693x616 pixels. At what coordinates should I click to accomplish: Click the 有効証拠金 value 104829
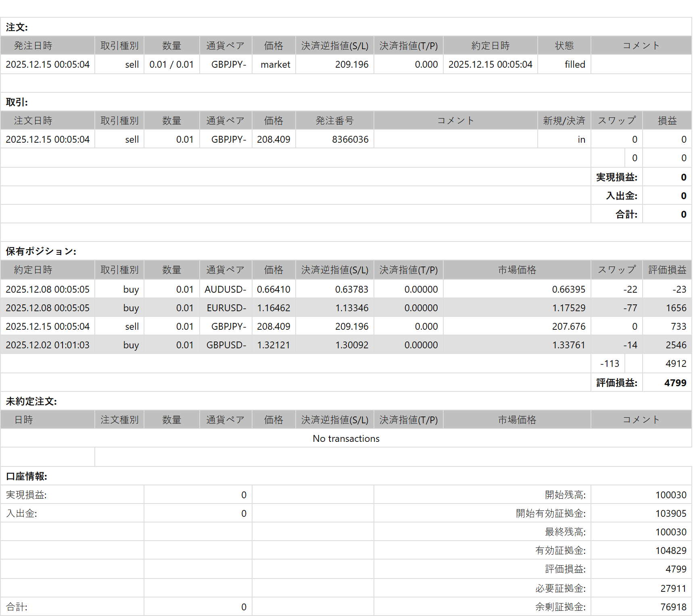pos(670,551)
